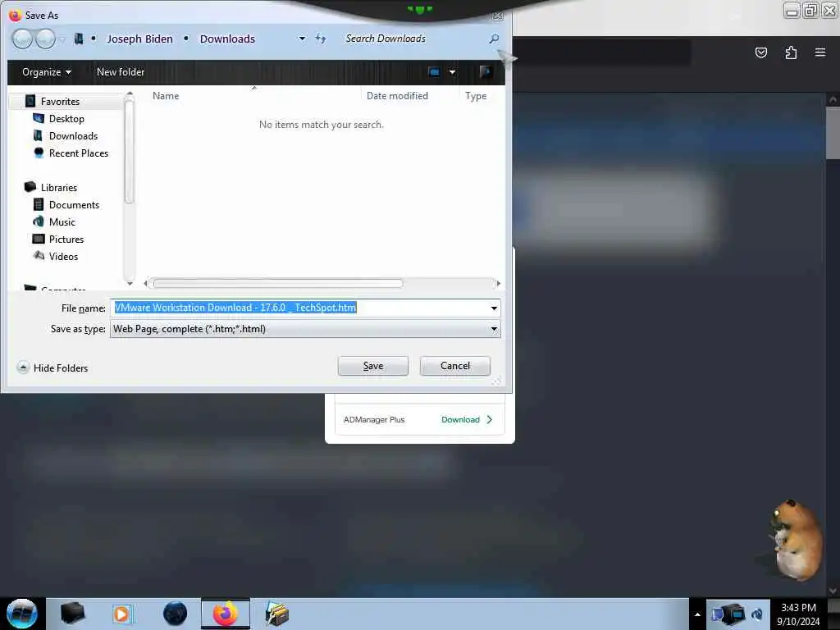Open the archive manager taskbar icon
The height and width of the screenshot is (630, 840).
tap(277, 614)
